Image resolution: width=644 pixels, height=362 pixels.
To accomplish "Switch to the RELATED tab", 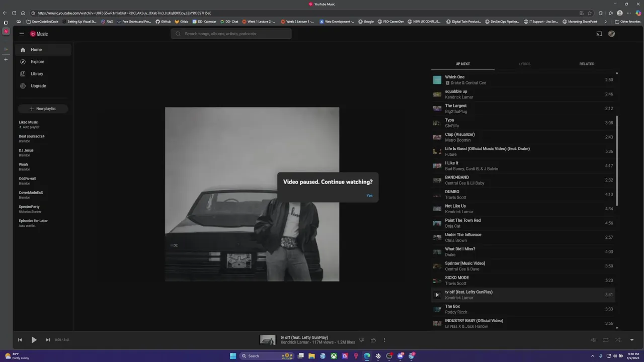I will tap(587, 64).
